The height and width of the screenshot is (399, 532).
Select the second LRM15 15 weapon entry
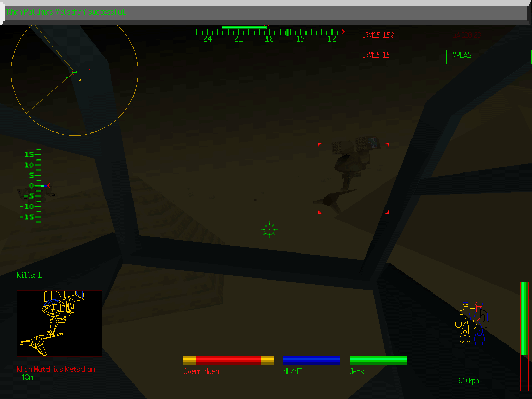(376, 55)
